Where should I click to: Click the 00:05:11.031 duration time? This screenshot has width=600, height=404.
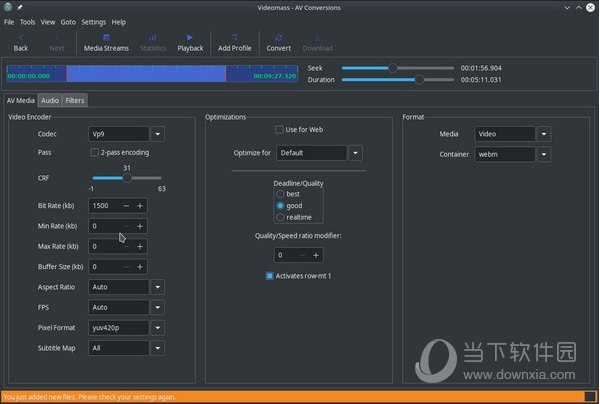tap(481, 80)
